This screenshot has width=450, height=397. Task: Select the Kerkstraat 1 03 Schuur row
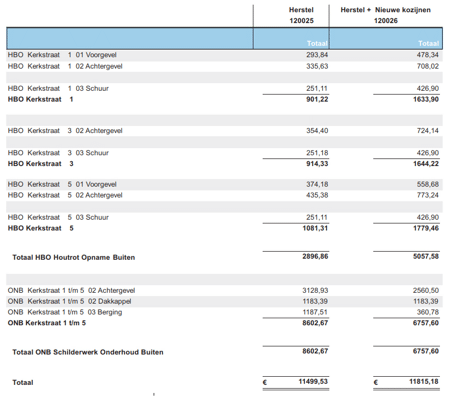tap(224, 88)
